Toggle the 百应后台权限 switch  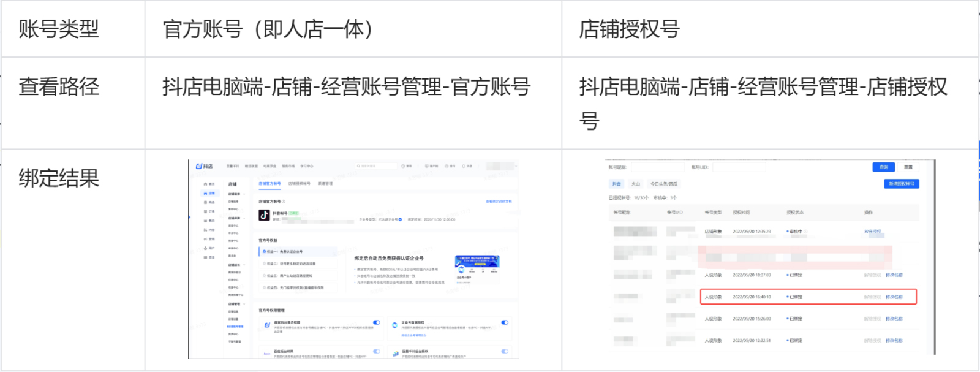click(377, 351)
